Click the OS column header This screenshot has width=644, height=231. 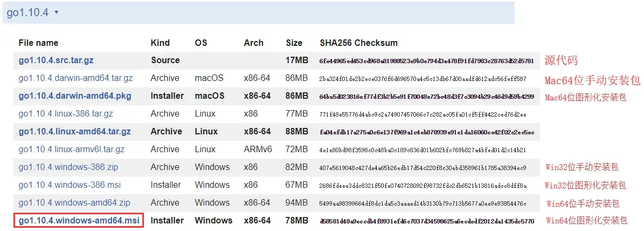pyautogui.click(x=201, y=43)
